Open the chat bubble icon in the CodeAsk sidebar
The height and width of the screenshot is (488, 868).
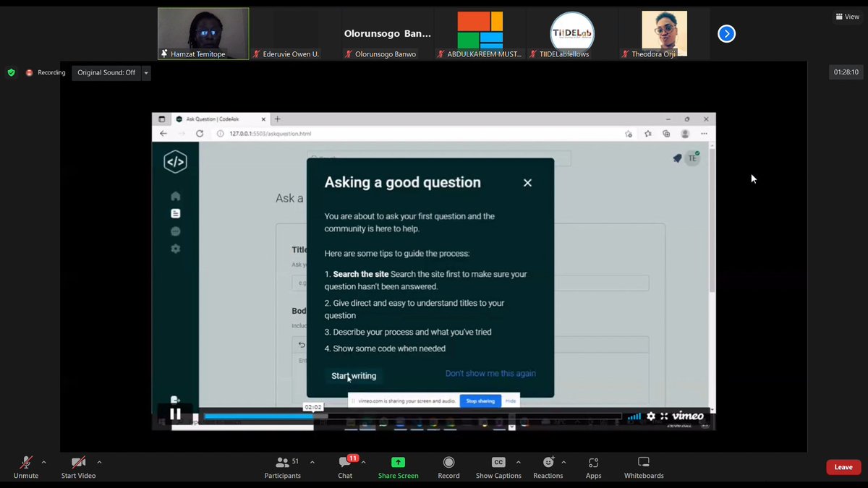coord(176,231)
